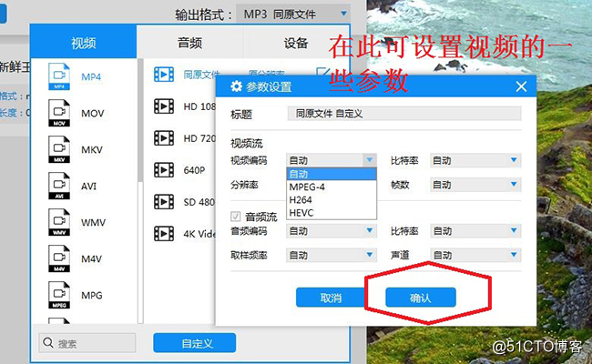
Task: Click the 取消 button
Action: 331,298
